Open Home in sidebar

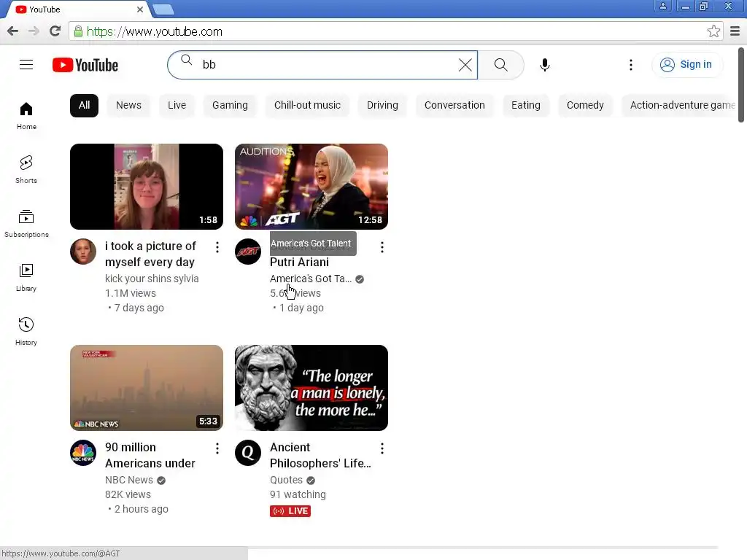(x=26, y=116)
